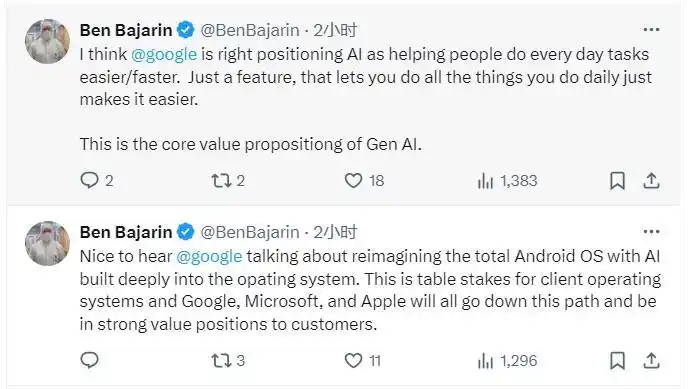Open @google mention in the first tweet

click(164, 55)
